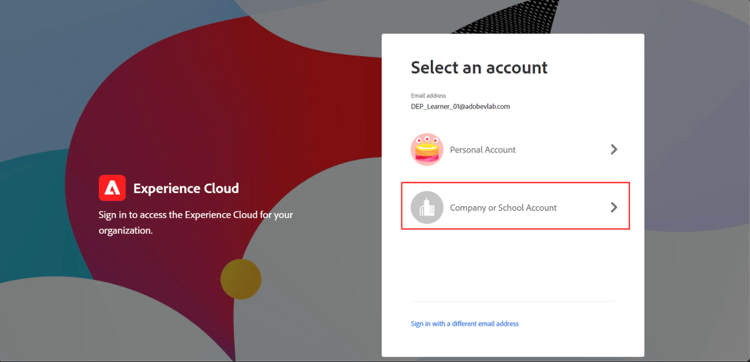Sign in with a different email address
Viewport: 750px width, 362px height.
464,324
